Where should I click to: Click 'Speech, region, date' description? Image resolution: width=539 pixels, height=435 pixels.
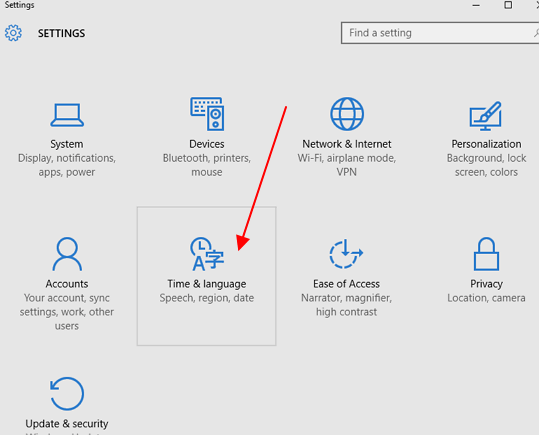(207, 298)
